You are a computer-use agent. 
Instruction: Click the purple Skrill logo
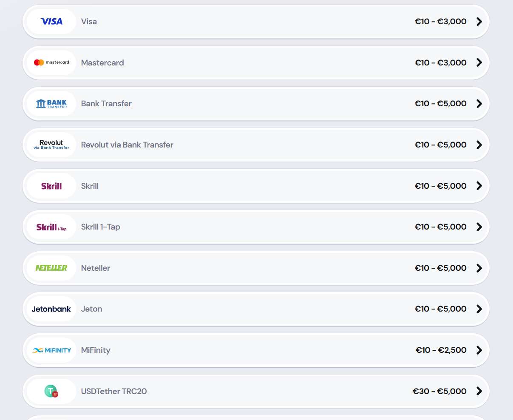tap(51, 186)
